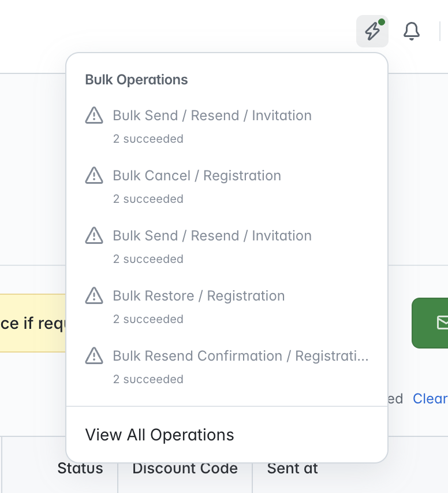Click warning icon beside Bulk Cancel / Registration

click(94, 176)
